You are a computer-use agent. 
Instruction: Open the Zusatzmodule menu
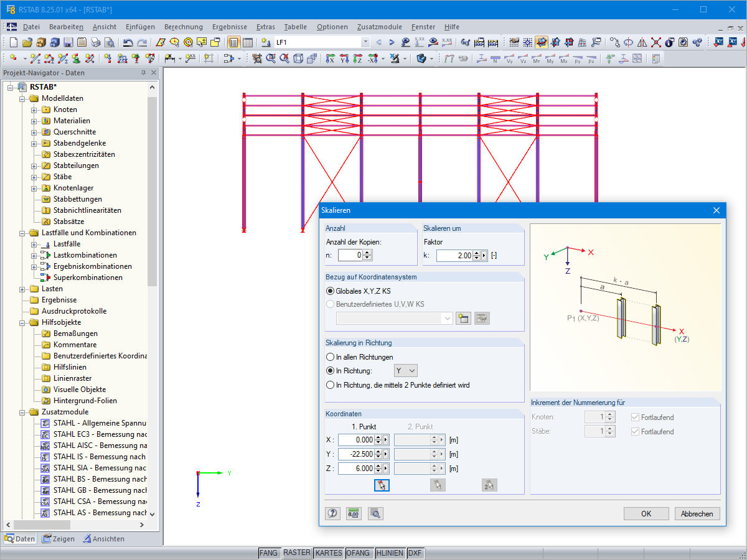(x=380, y=27)
